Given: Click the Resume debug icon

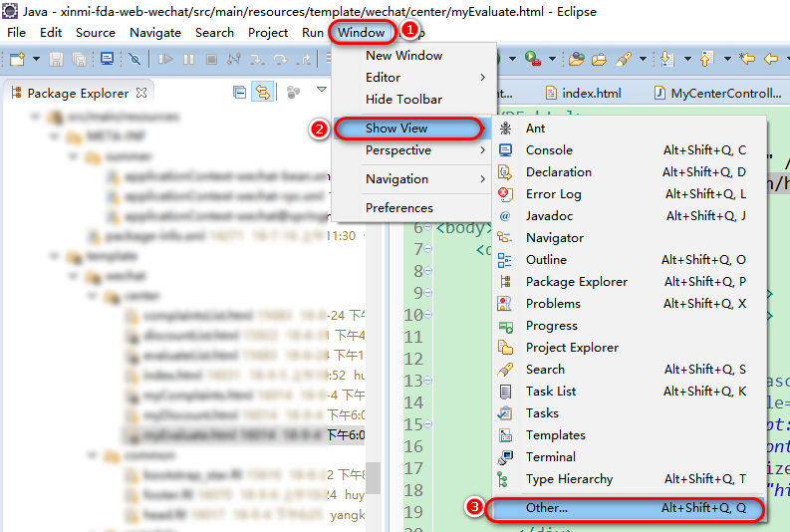Looking at the screenshot, I should coord(165,60).
